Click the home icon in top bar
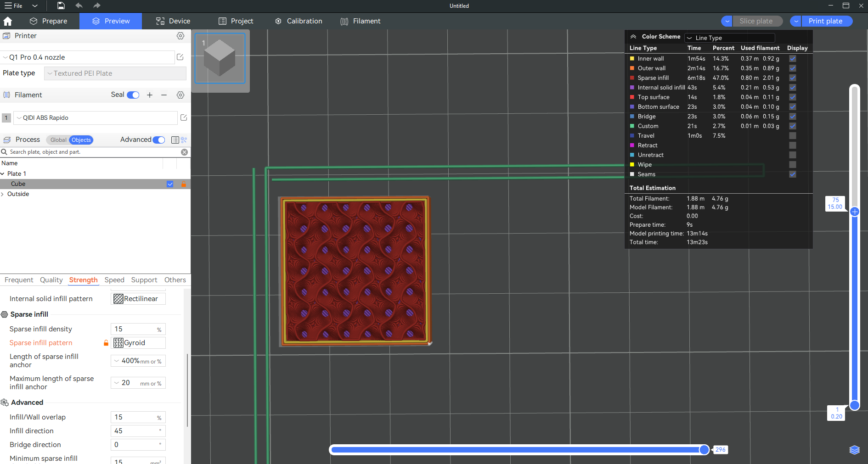This screenshot has height=464, width=868. [8, 21]
